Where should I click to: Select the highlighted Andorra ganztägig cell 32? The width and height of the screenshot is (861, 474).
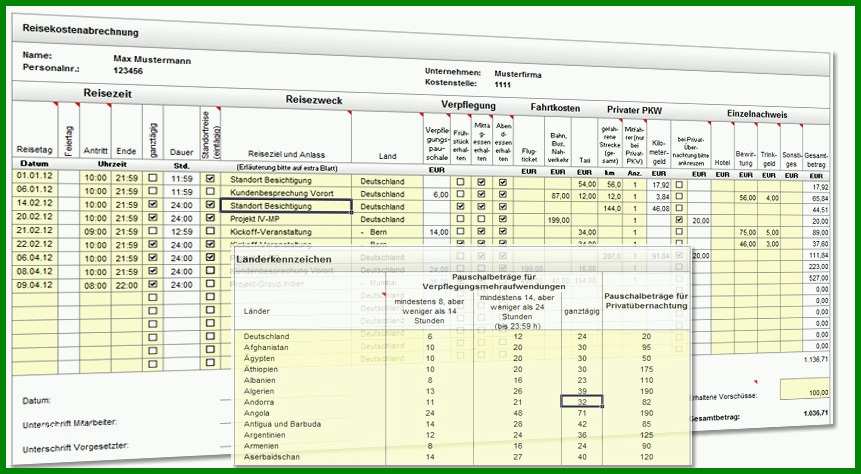(x=582, y=401)
